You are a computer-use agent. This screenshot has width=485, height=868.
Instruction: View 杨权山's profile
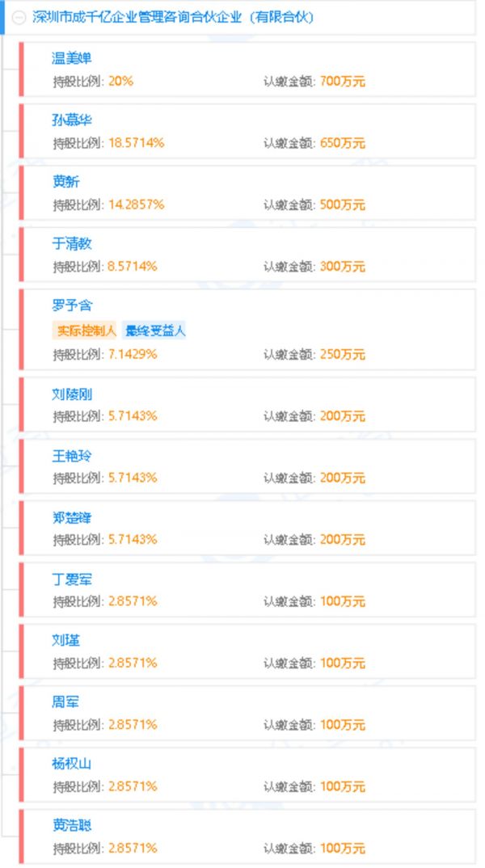(72, 764)
